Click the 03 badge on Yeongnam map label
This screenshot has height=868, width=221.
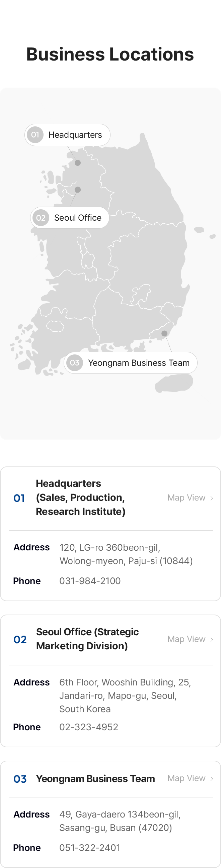click(75, 362)
